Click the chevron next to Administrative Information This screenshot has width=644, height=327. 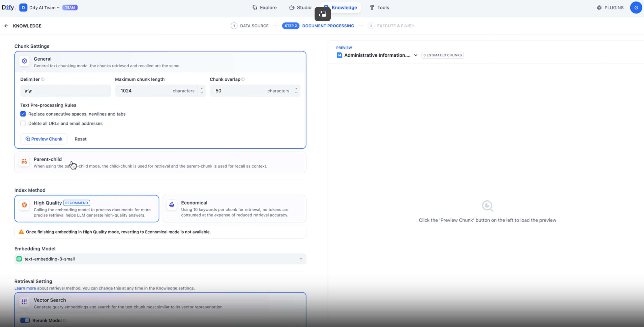coord(415,55)
